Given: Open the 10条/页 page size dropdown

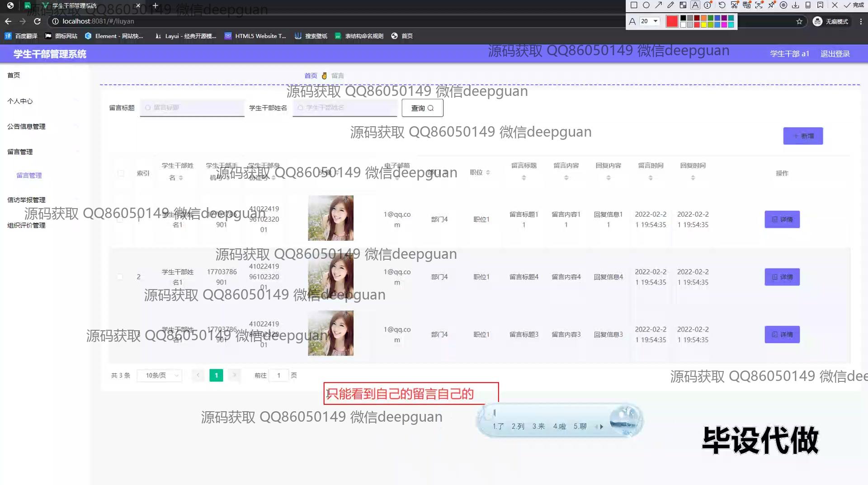Looking at the screenshot, I should tap(162, 376).
